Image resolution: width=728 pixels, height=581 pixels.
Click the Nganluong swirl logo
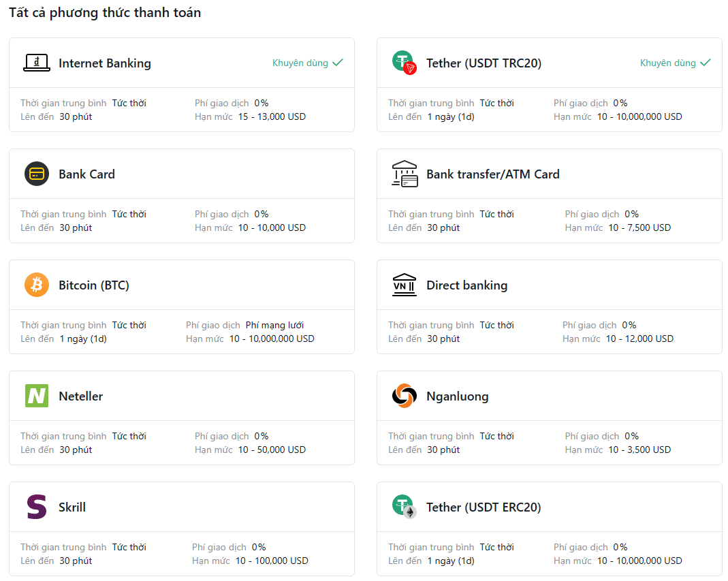click(405, 396)
